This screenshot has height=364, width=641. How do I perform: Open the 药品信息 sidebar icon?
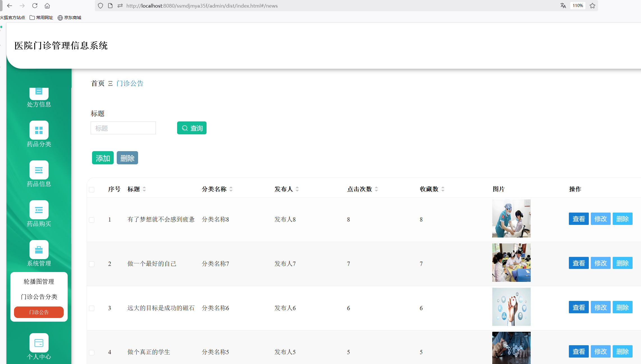coord(39,170)
